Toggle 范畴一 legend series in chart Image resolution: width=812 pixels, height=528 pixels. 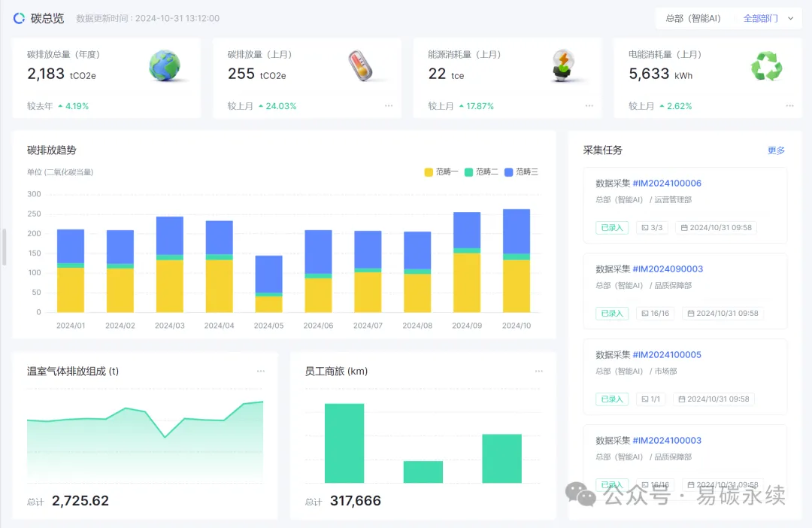[x=441, y=172]
